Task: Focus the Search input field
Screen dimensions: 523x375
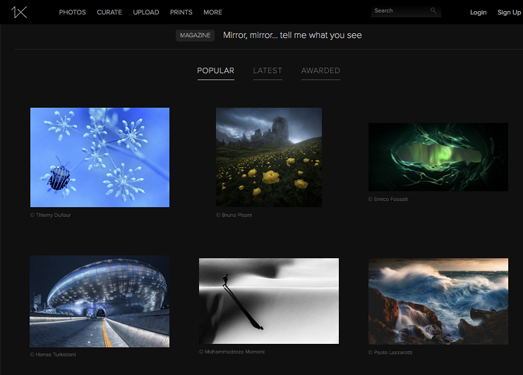Action: 406,11
